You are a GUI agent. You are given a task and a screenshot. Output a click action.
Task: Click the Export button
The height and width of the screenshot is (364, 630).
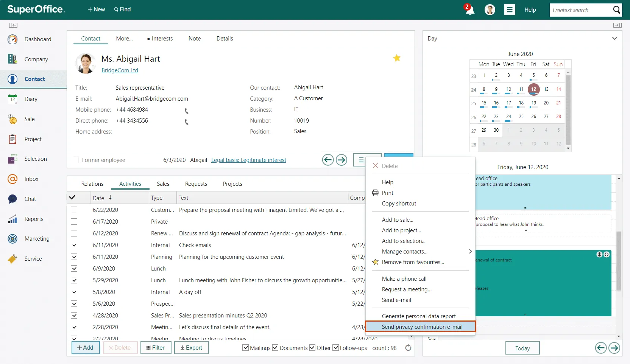tap(191, 348)
